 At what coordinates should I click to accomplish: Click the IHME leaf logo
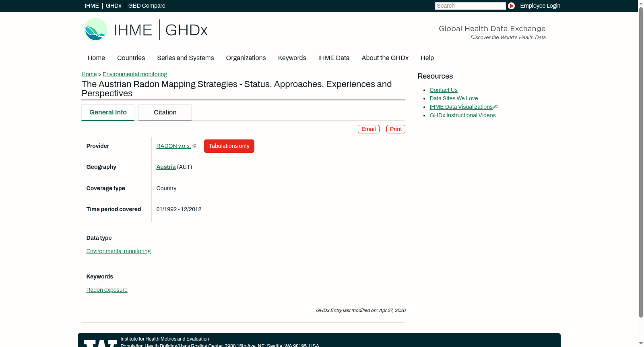pos(95,30)
